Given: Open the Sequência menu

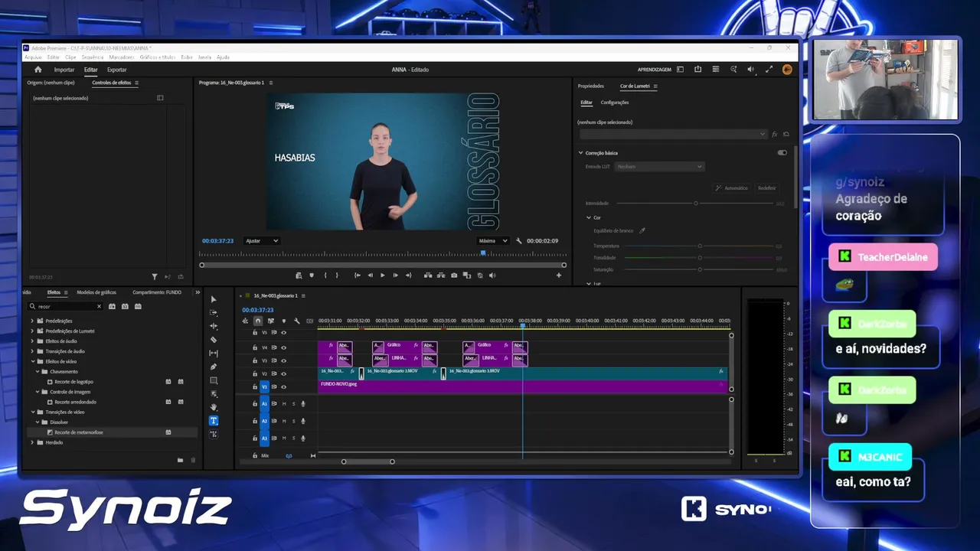Looking at the screenshot, I should point(93,57).
